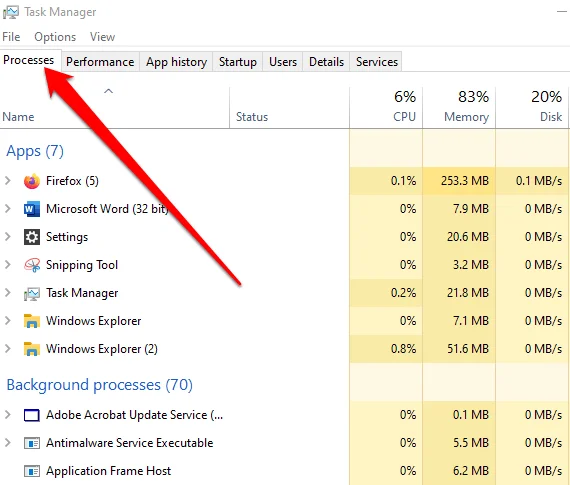Open the Users tab
The image size is (570, 485).
pyautogui.click(x=283, y=62)
